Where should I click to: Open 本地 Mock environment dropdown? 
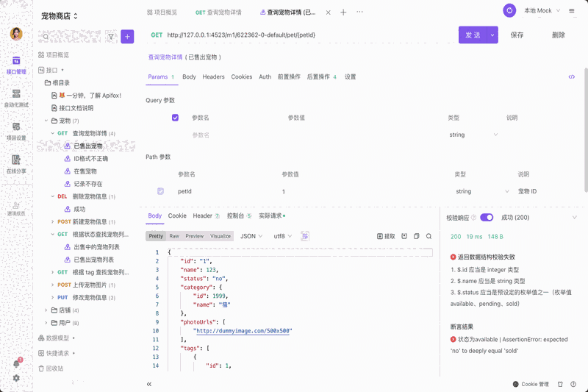click(542, 11)
